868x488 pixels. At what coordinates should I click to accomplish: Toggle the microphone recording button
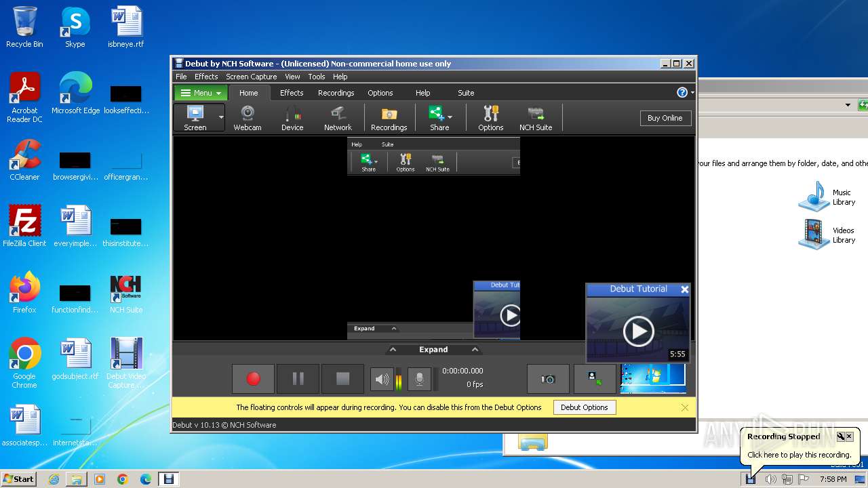tap(419, 380)
